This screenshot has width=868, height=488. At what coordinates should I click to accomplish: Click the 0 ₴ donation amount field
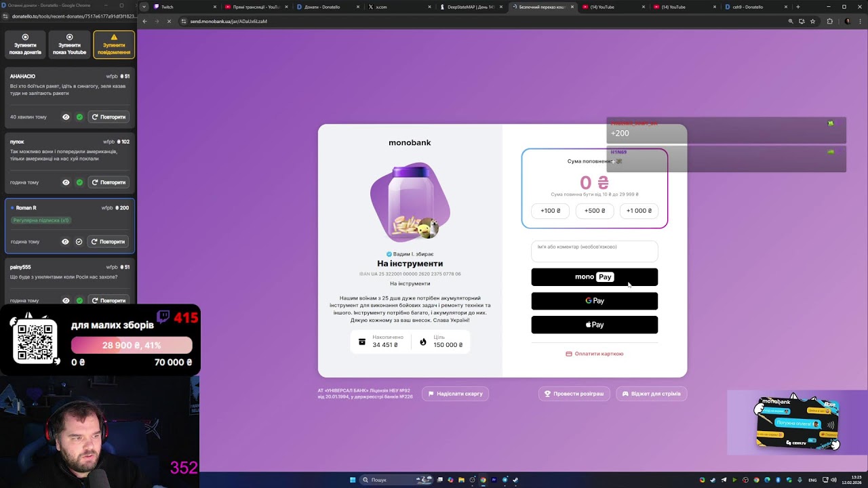(595, 182)
